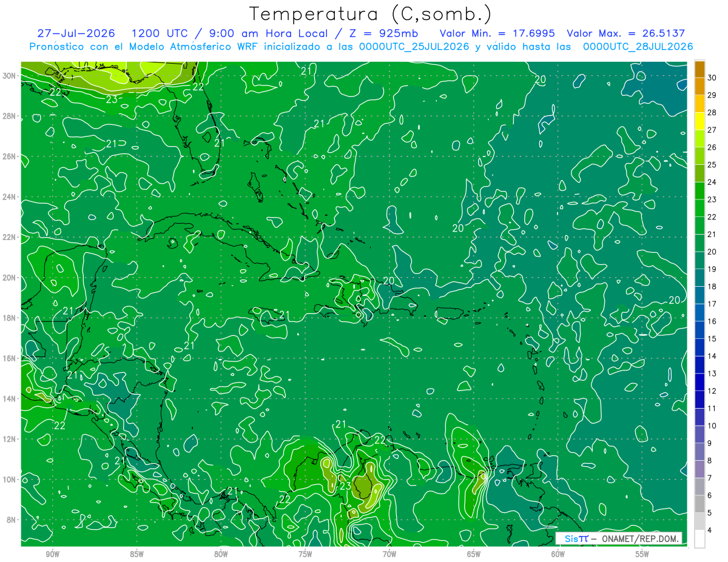
Task: Click latitude label '28N'
Action: tap(9, 116)
